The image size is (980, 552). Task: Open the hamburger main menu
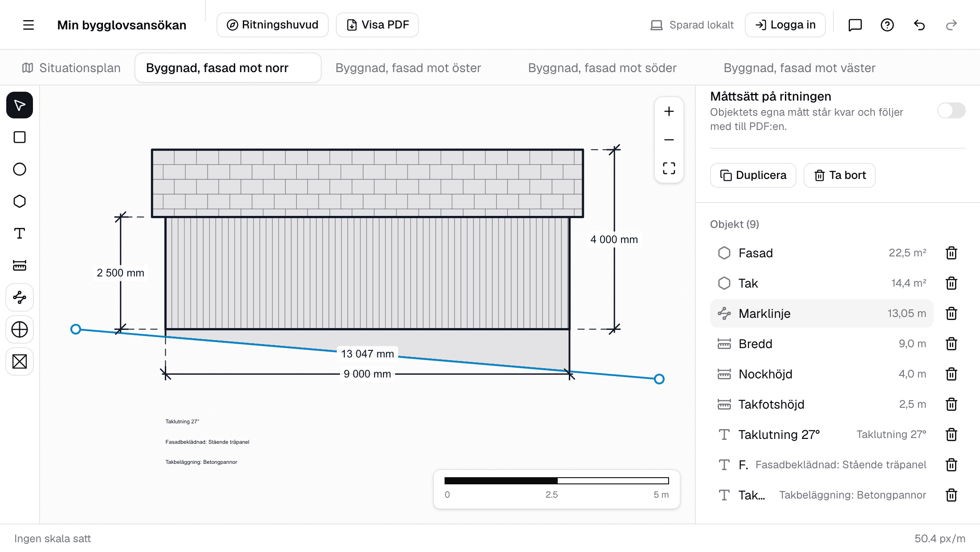click(x=29, y=25)
